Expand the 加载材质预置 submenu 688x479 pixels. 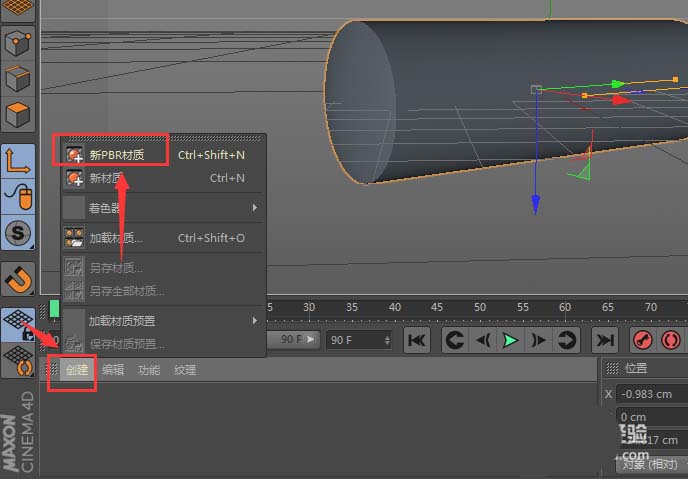[x=122, y=321]
